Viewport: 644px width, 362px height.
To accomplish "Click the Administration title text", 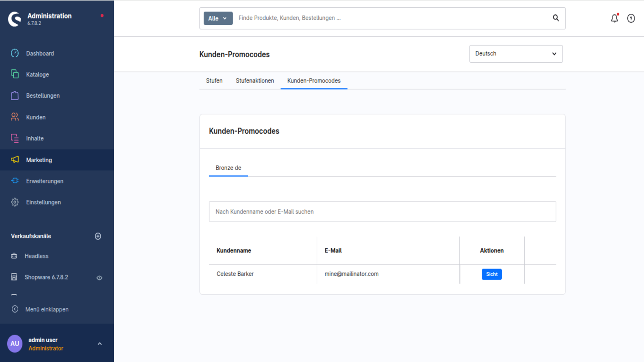I will pos(49,16).
